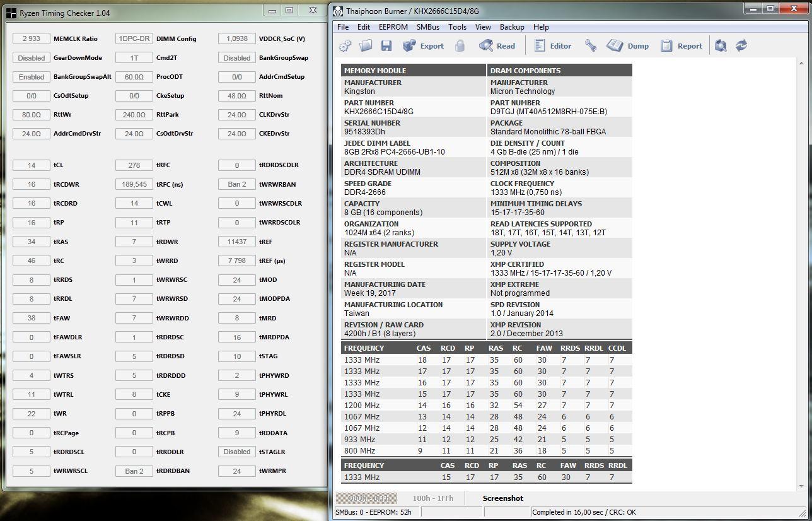Click the scrollbar down arrow in Thaiphoon Burner
This screenshot has height=521, width=812.
tap(802, 486)
